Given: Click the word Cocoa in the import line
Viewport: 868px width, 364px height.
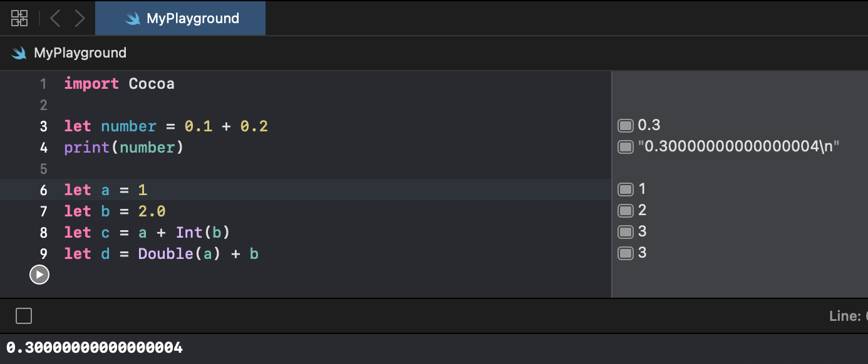Looking at the screenshot, I should tap(152, 84).
